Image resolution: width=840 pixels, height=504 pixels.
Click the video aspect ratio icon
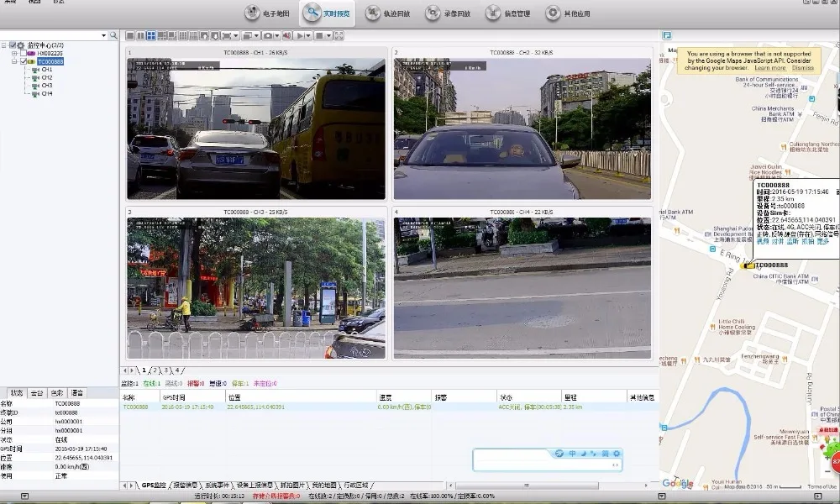click(227, 36)
